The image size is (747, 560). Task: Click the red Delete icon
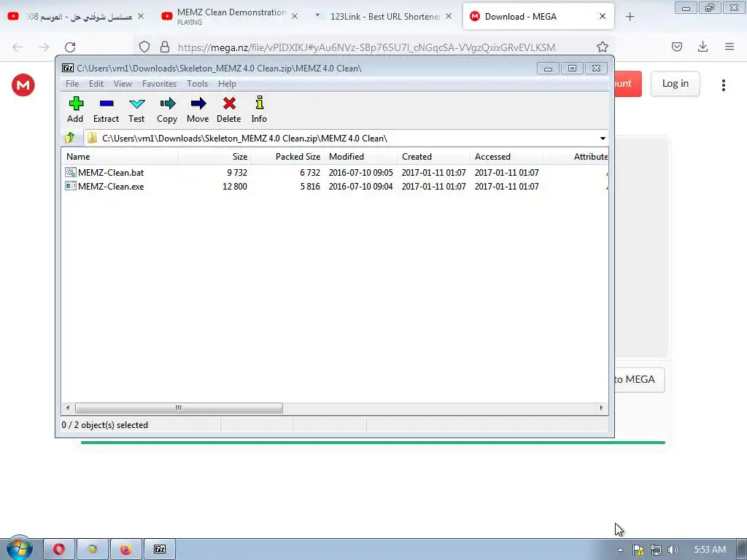tap(229, 104)
